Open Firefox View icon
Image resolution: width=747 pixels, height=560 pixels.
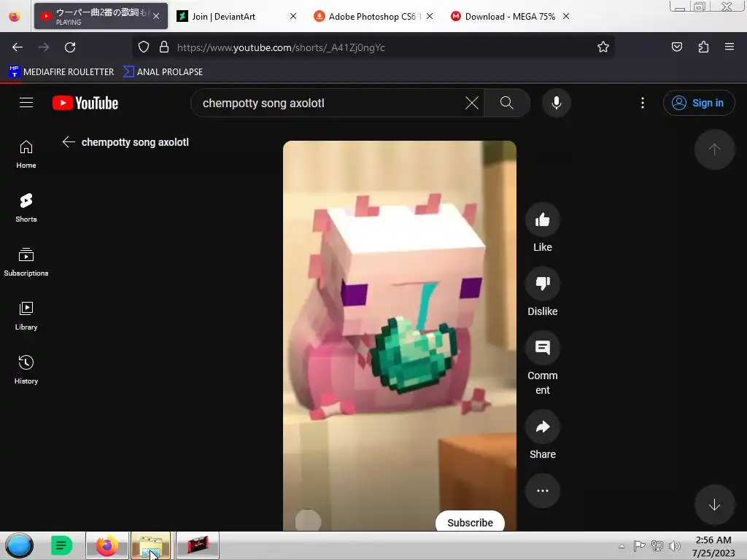[x=15, y=16]
